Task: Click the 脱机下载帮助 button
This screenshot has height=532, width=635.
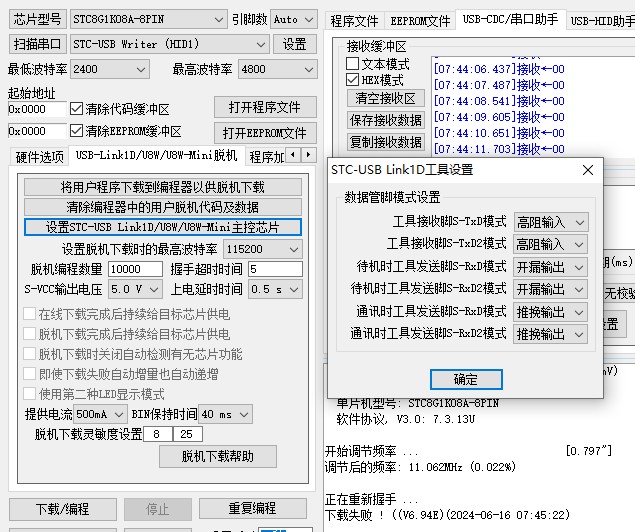Action: [218, 456]
